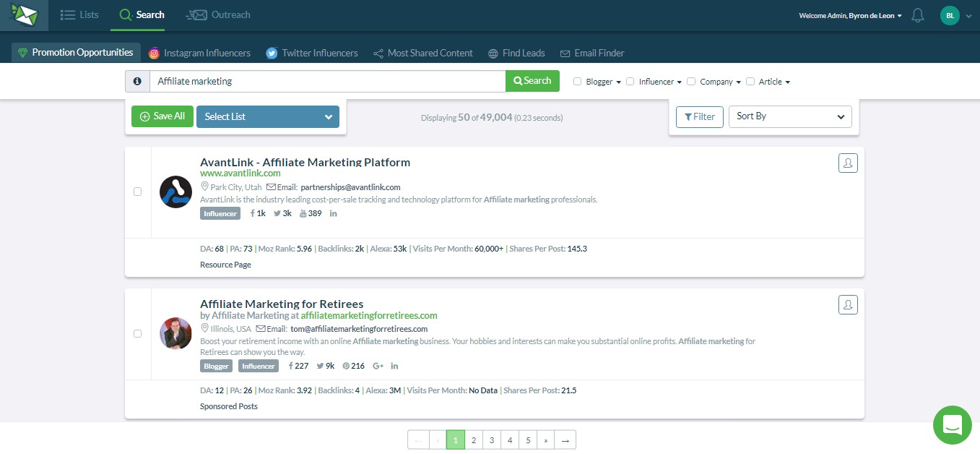Select the Affiliate Marketing for Retirees checkbox
Screen dimensions: 980x454
point(138,333)
